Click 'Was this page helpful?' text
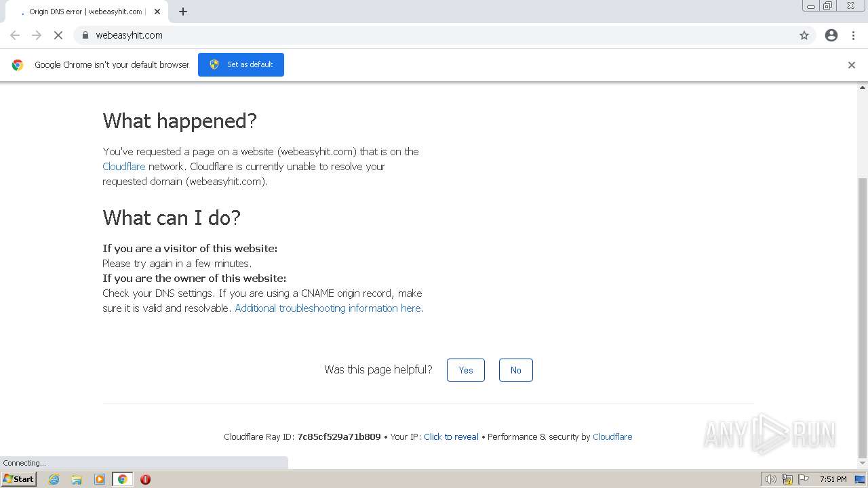Viewport: 868px width, 488px height. [378, 369]
